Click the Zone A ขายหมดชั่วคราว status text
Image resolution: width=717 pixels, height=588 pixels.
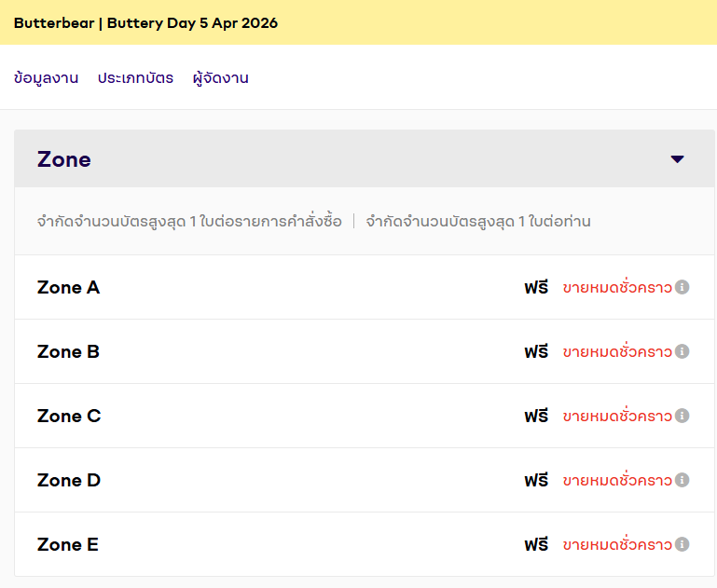(617, 286)
